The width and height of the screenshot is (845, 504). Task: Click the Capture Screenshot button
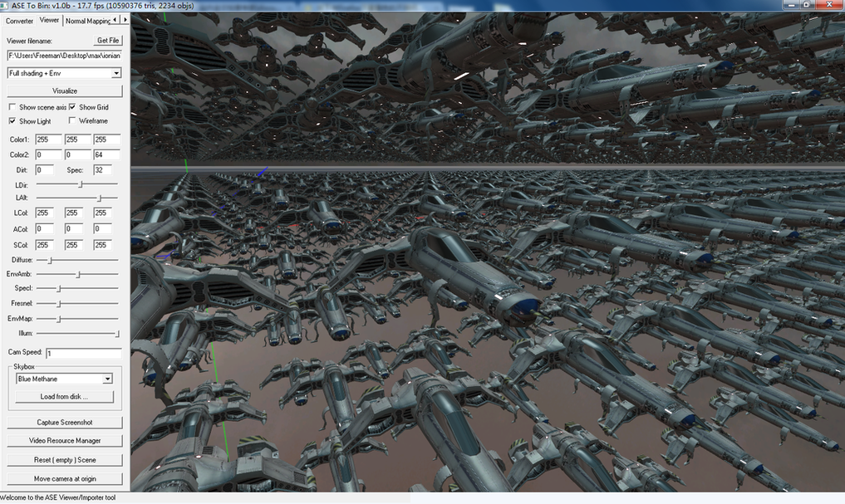pos(65,423)
